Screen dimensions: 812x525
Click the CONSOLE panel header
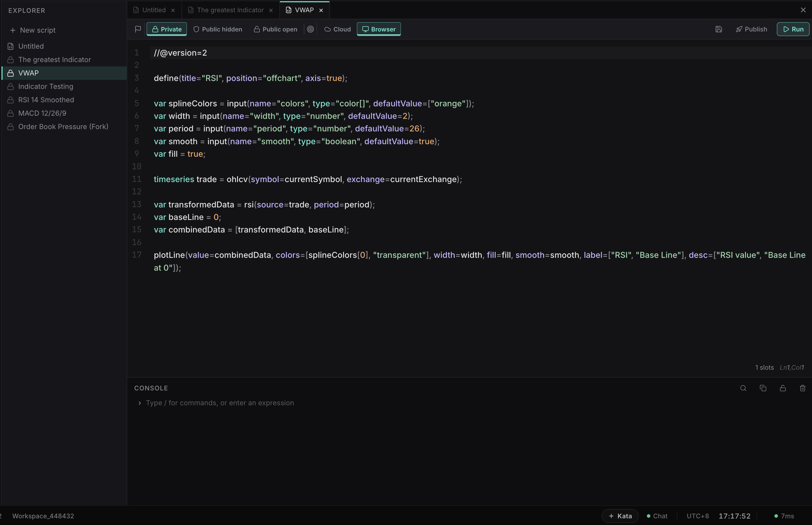pyautogui.click(x=151, y=388)
